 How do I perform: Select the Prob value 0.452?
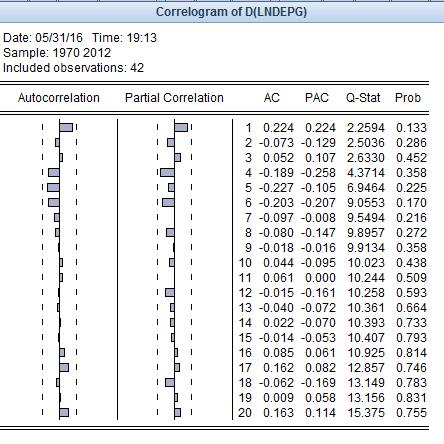pos(411,158)
